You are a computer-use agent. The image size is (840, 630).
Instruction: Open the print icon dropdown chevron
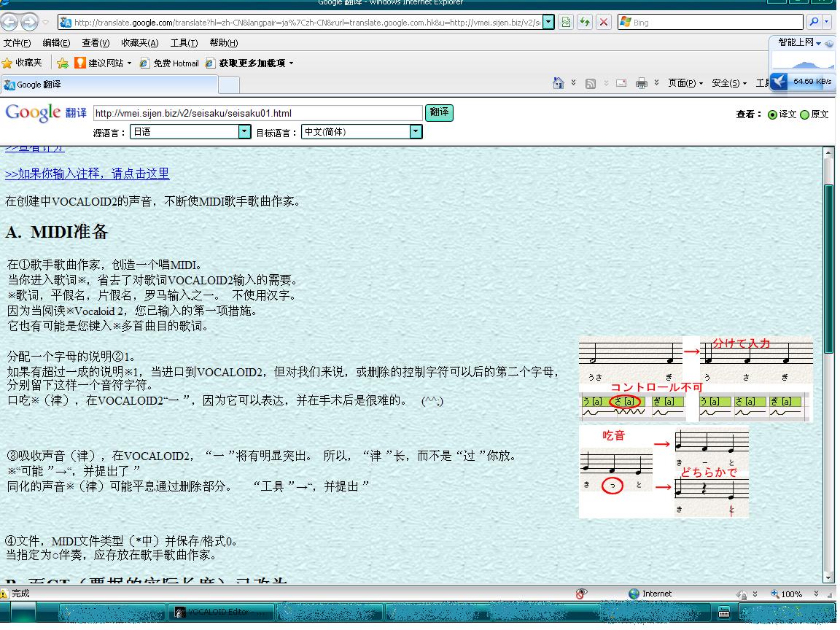656,82
